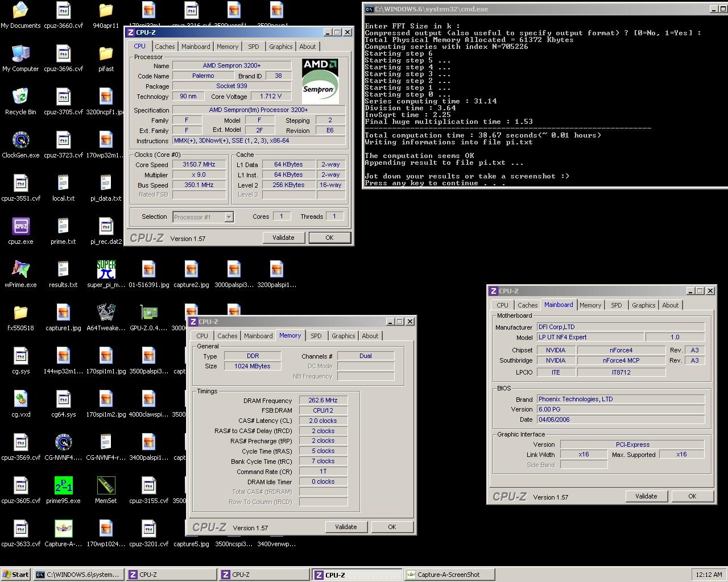
Task: Click the AMD Sempron logo image
Action: pyautogui.click(x=320, y=80)
